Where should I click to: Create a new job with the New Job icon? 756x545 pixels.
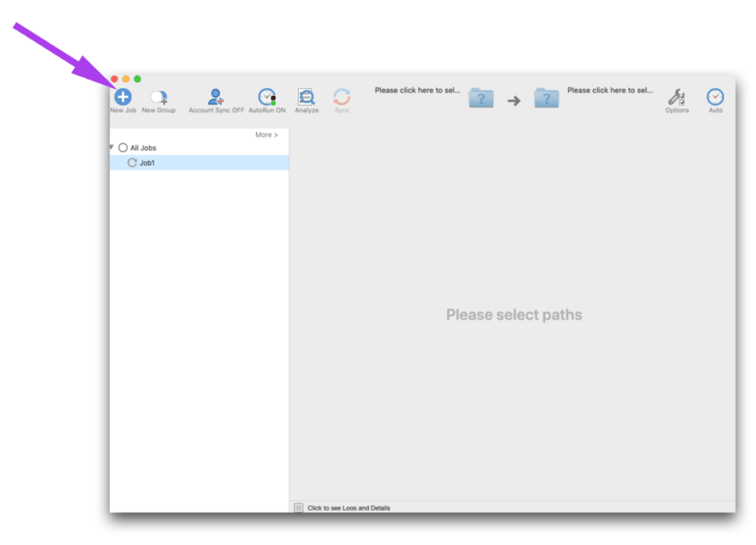point(123,97)
